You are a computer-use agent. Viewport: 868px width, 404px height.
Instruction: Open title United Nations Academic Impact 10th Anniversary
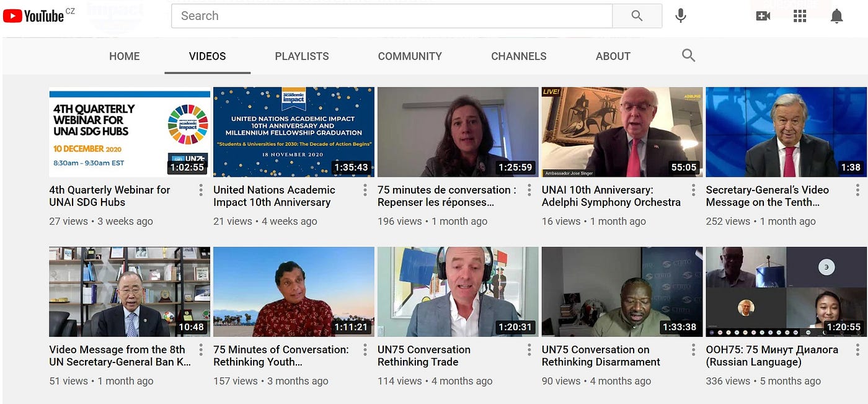click(x=274, y=196)
